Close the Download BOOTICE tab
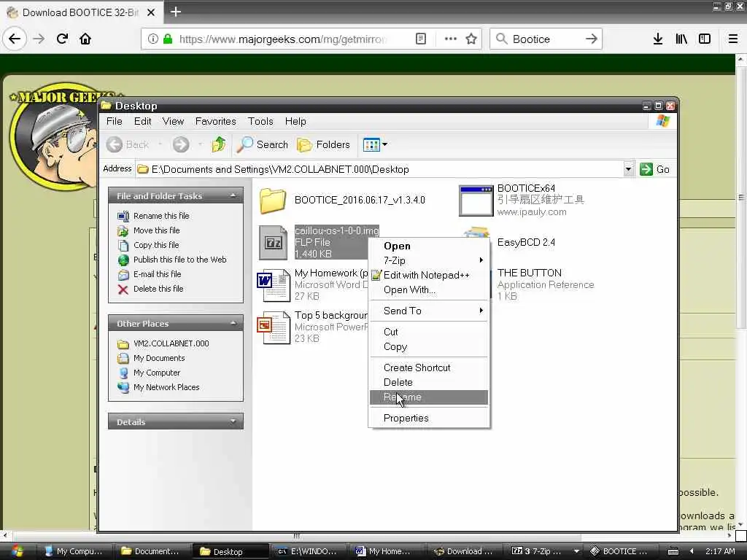Screen dimensions: 747x560 150,12
